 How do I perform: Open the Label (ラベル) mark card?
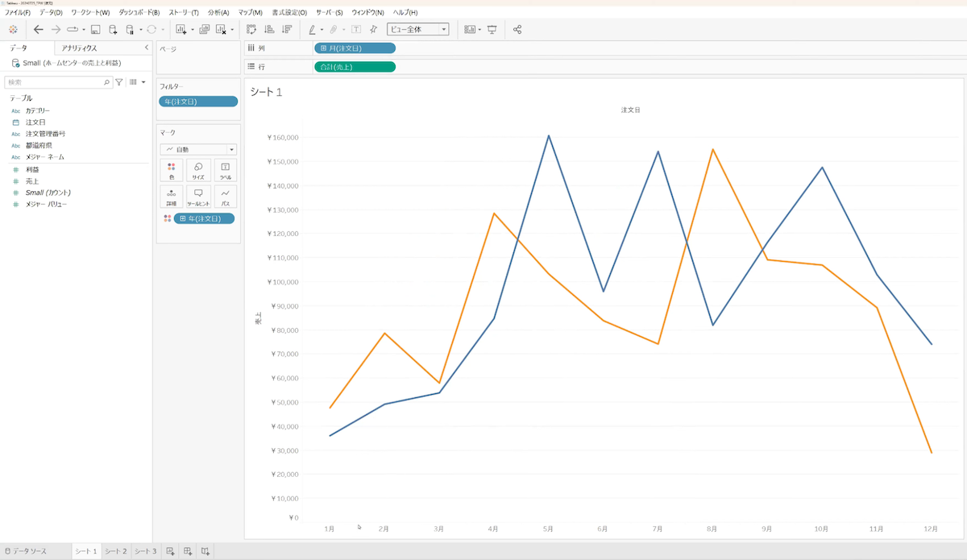pyautogui.click(x=225, y=170)
